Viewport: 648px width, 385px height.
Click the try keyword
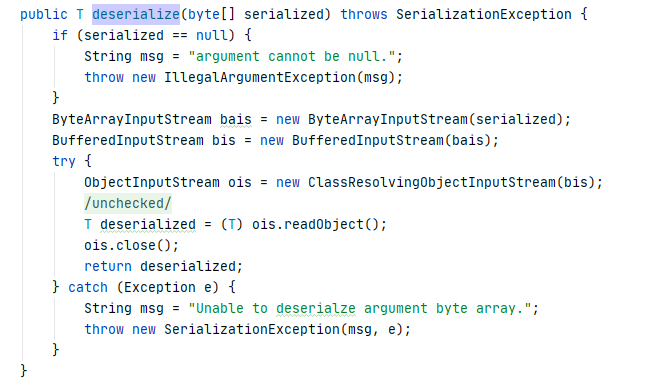(64, 161)
